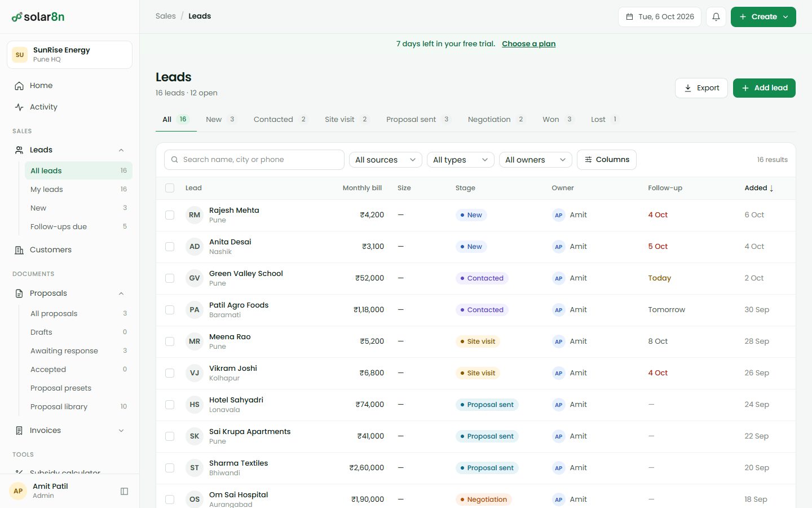Open Awaiting response proposals
812x508 pixels.
click(x=78, y=351)
